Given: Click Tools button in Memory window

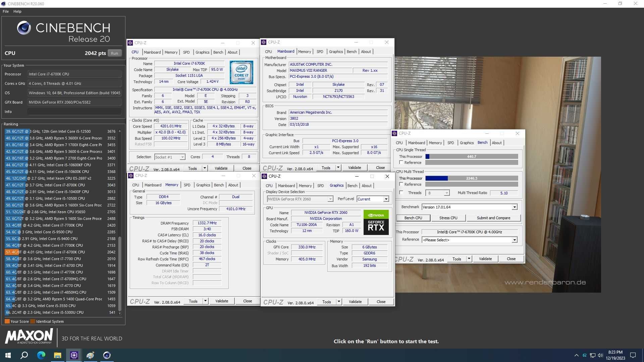Looking at the screenshot, I should [193, 301].
